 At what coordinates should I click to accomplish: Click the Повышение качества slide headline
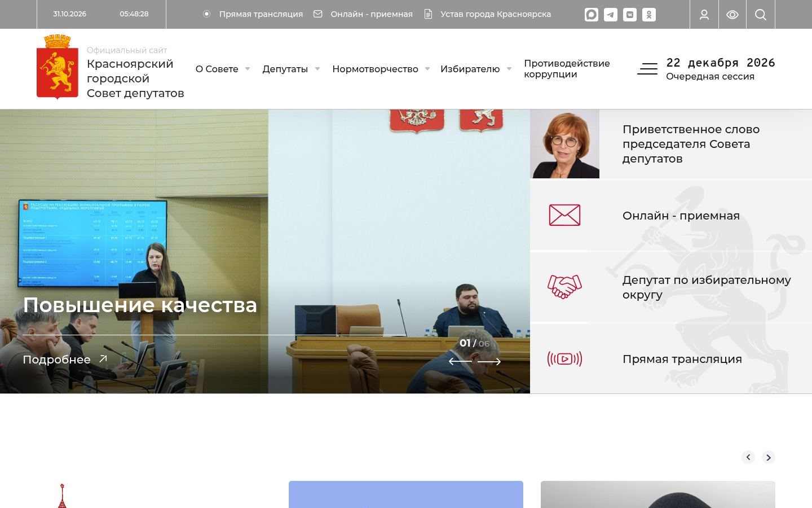pyautogui.click(x=140, y=305)
